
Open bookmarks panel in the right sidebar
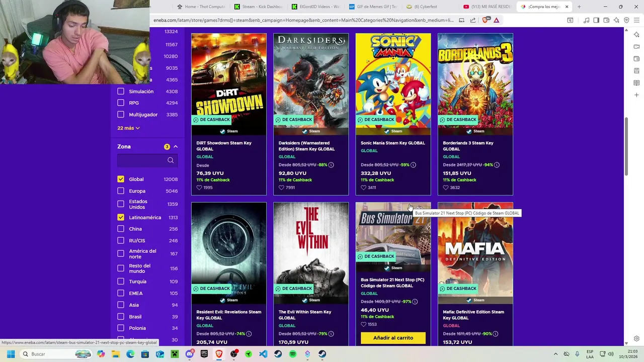(636, 71)
